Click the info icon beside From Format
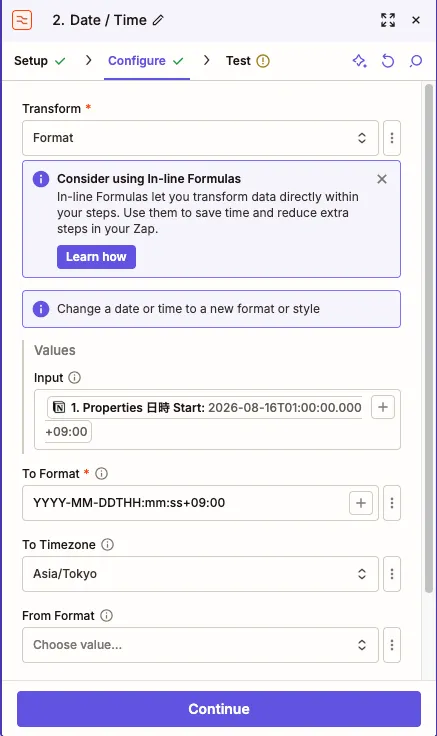This screenshot has width=437, height=736. (107, 615)
